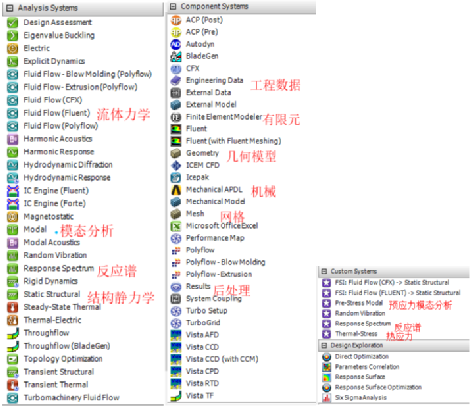Click the Explicit Dynamics icon
The height and width of the screenshot is (407, 470).
[x=13, y=61]
